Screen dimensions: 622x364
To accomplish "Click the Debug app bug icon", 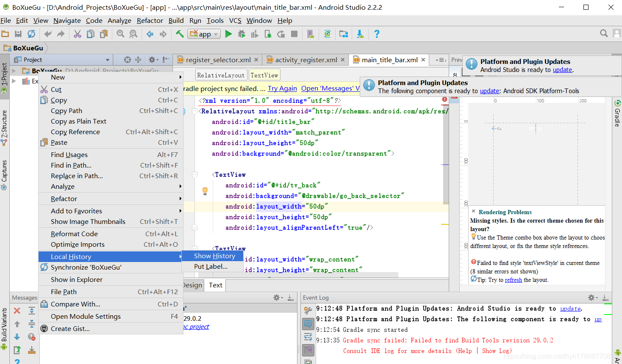I will tap(242, 34).
